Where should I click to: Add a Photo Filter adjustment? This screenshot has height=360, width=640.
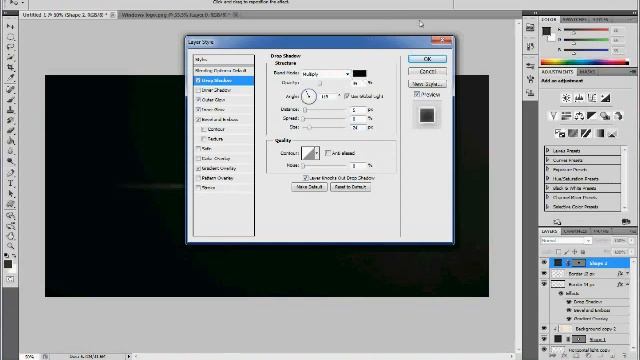(605, 116)
